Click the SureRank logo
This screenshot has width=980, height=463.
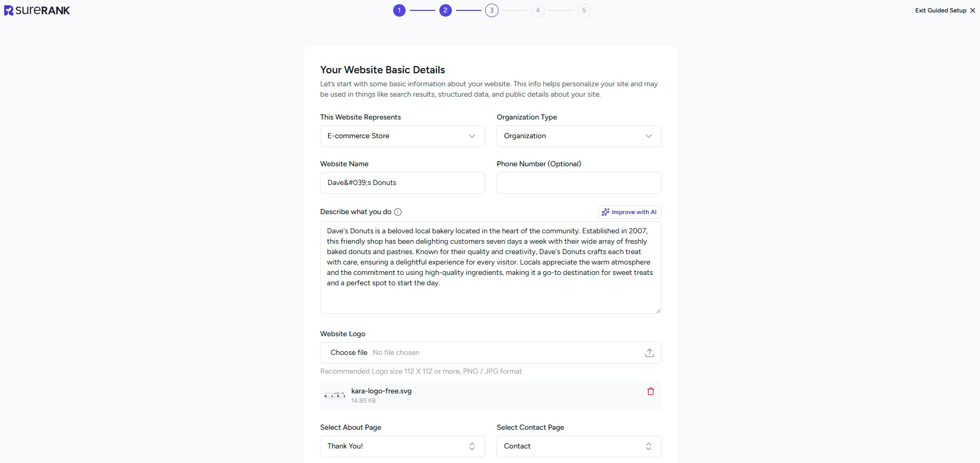[x=37, y=10]
